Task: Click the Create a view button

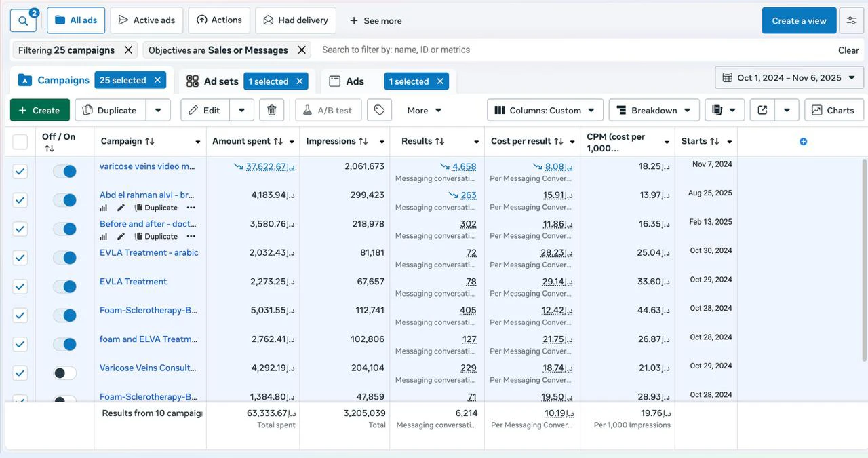Action: (x=799, y=20)
